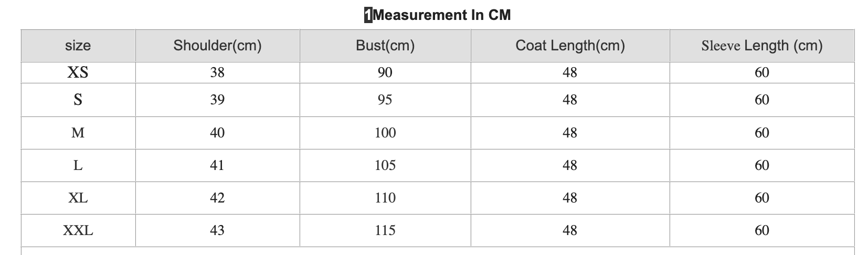Select the size column header

point(78,46)
